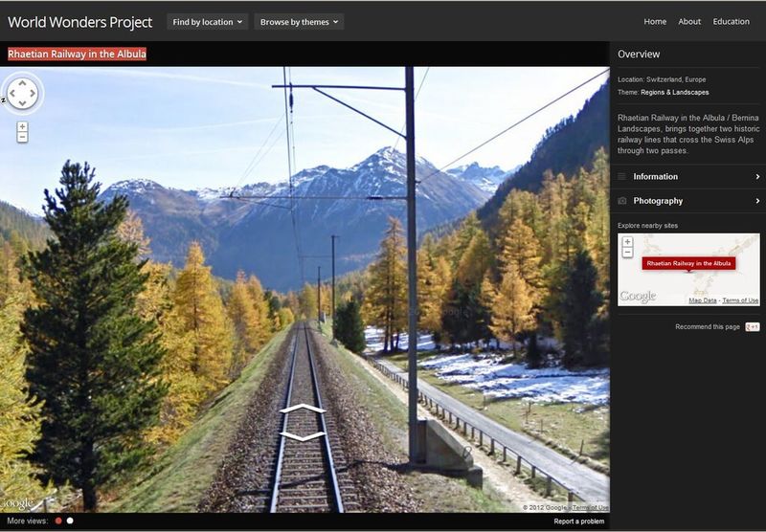Pan the street view right with the compass arrow

coord(33,93)
